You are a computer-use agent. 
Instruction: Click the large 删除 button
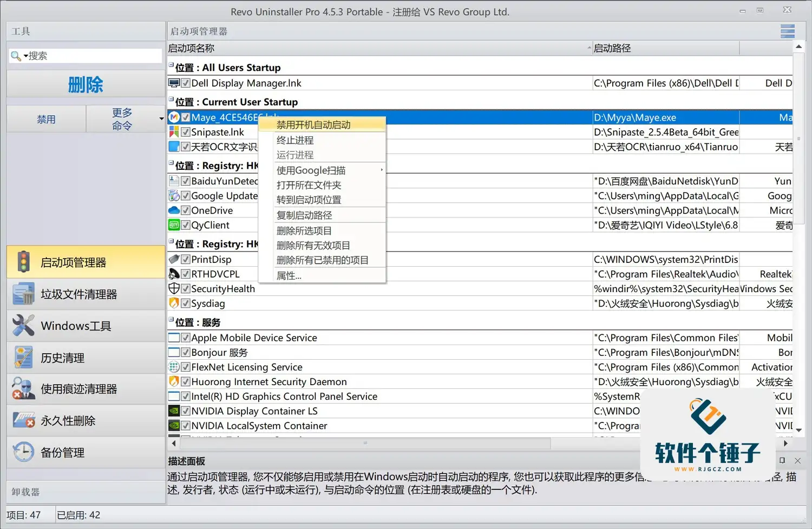pos(86,84)
